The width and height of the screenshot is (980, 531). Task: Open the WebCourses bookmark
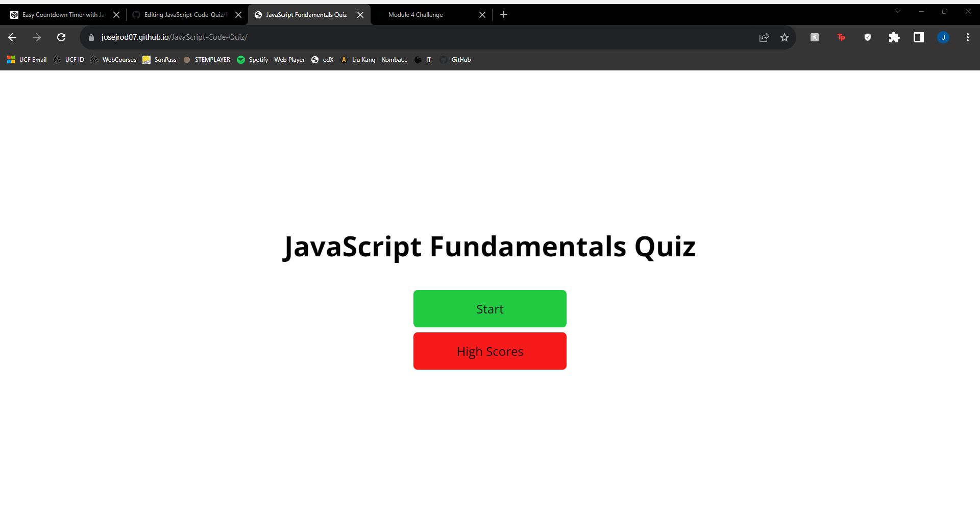tap(114, 60)
